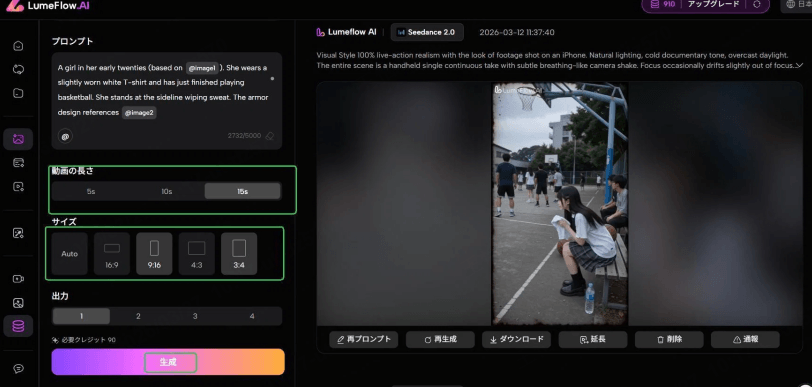Viewport: 812px width, 387px height.
Task: Click the 910 credits coin icon
Action: pyautogui.click(x=654, y=4)
